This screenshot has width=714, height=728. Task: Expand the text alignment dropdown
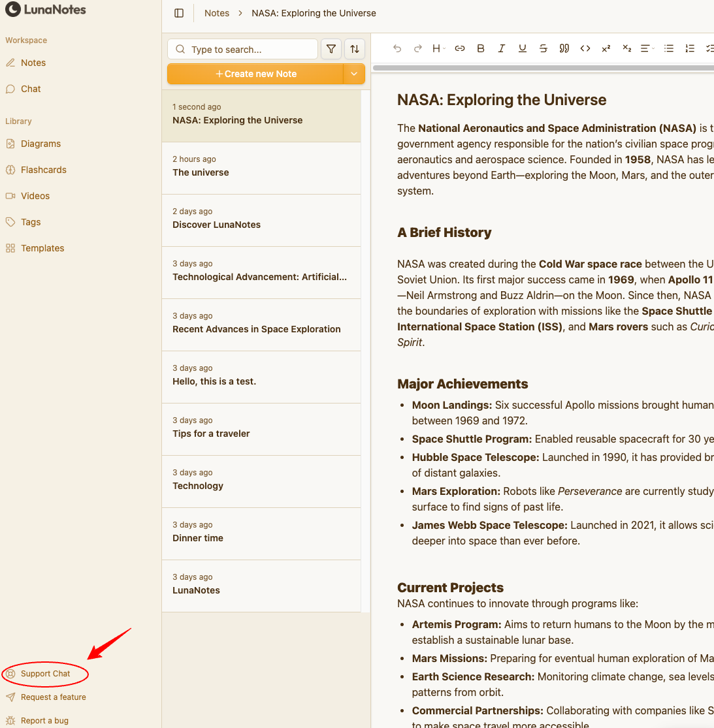(x=647, y=48)
